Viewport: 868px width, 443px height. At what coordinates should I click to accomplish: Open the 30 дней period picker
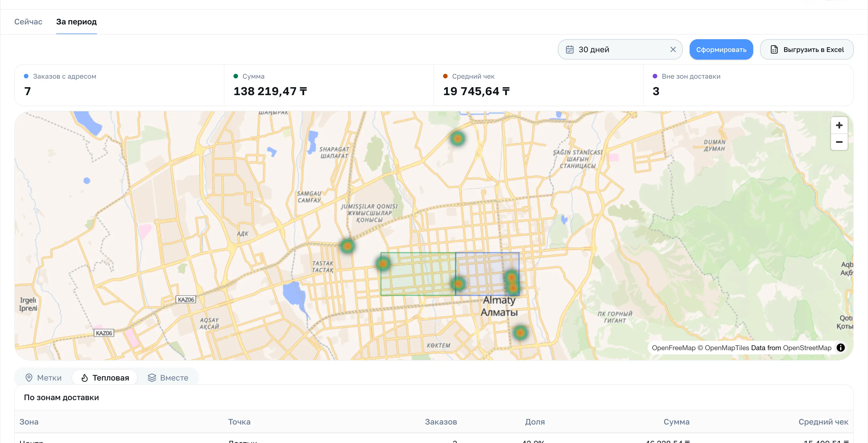pyautogui.click(x=620, y=49)
